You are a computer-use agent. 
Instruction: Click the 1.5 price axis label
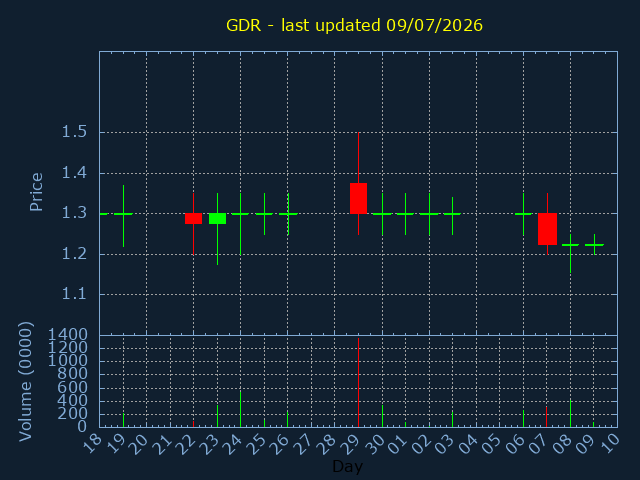pos(74,132)
